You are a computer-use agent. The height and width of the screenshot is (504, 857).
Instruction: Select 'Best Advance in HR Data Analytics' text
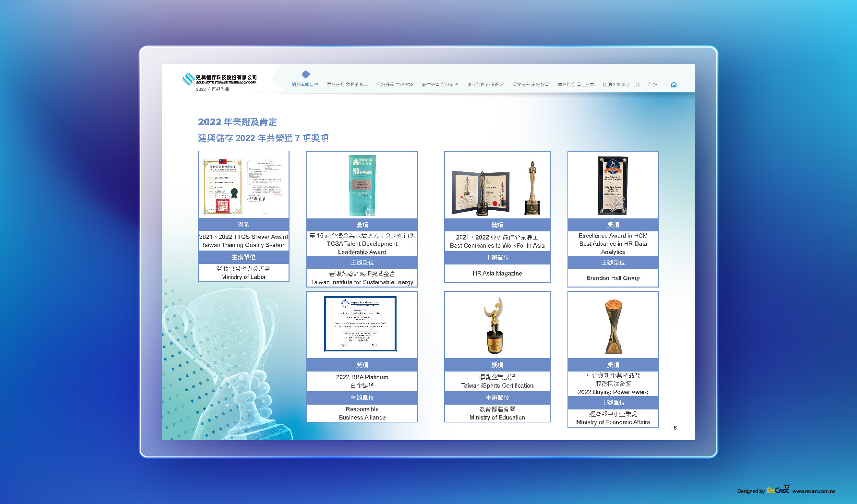pyautogui.click(x=613, y=248)
